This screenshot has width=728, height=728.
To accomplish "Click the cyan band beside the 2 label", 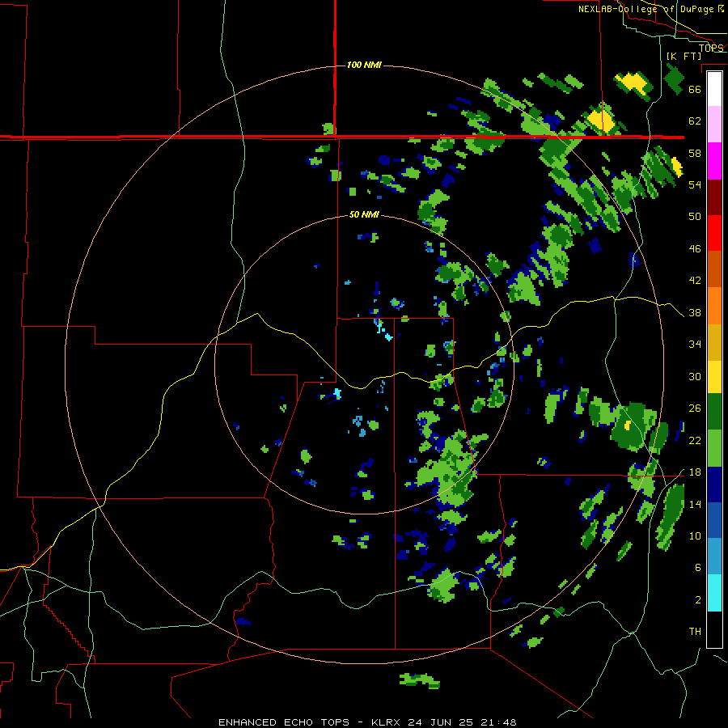I will pos(714,593).
